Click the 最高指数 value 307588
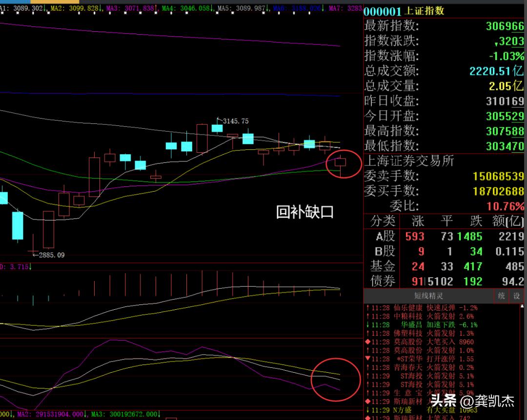 505,131
